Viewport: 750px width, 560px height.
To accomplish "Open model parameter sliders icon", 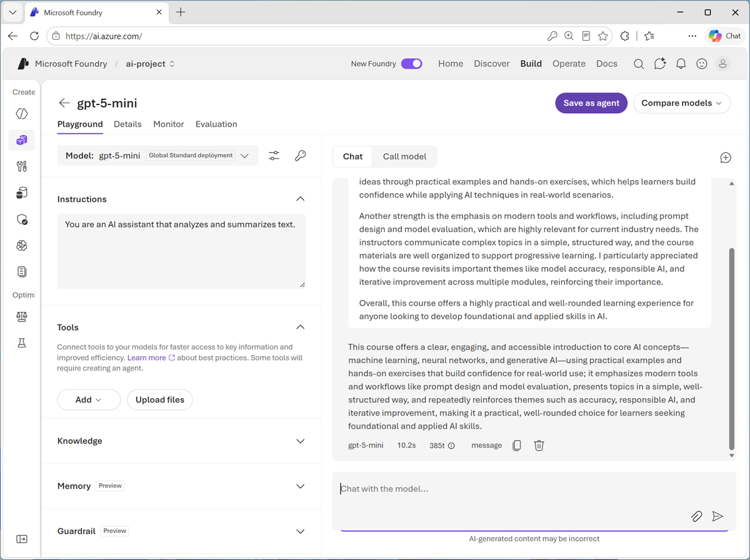I will pos(274,156).
